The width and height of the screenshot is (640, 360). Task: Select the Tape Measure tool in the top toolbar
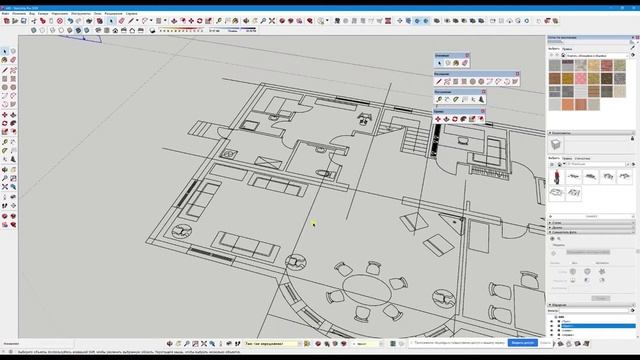pyautogui.click(x=219, y=21)
